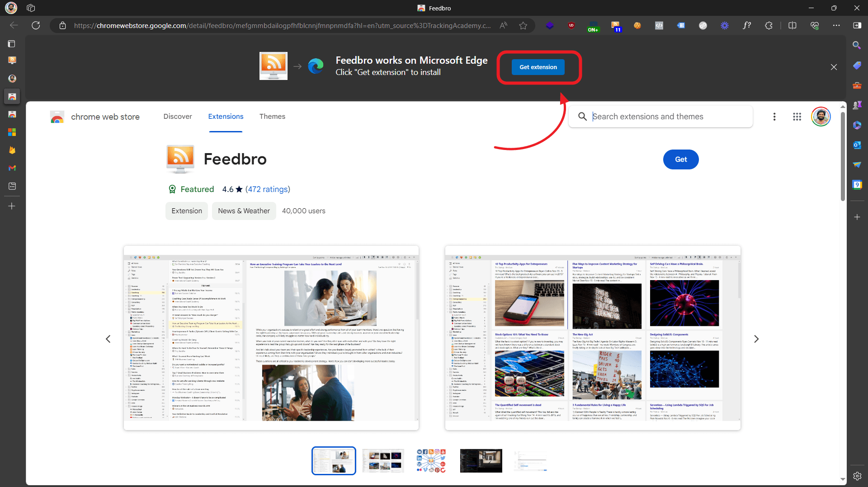
Task: Click the blue Get extension button
Action: coord(538,67)
